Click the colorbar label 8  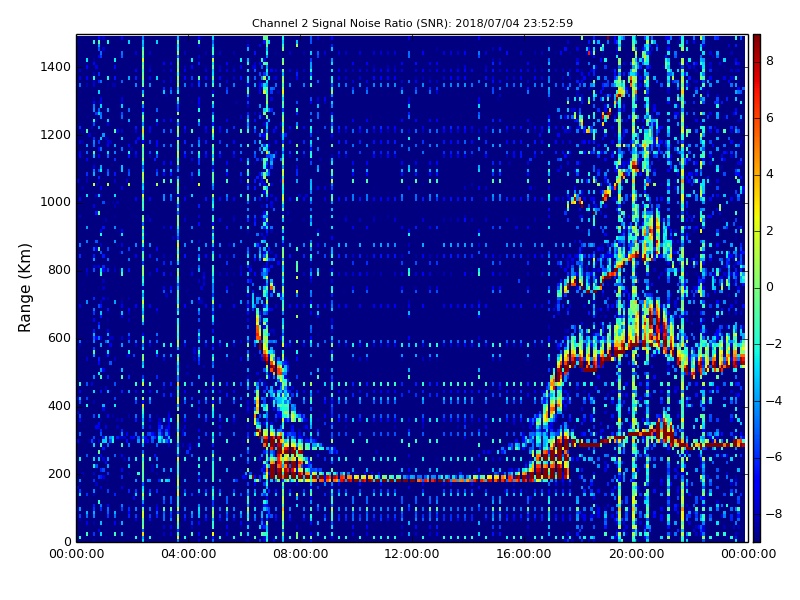(x=770, y=61)
